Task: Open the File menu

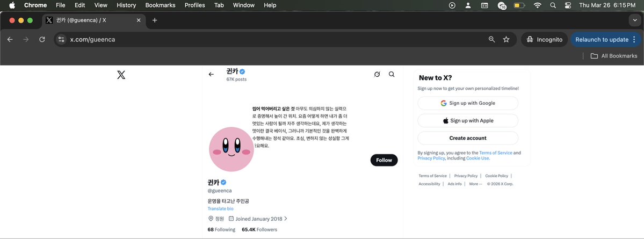Action: [60, 5]
